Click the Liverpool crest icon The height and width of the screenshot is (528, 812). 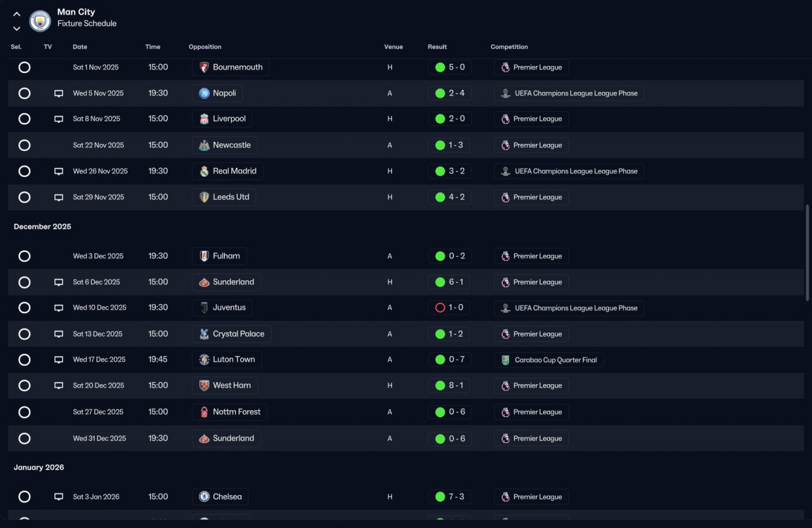pyautogui.click(x=204, y=119)
